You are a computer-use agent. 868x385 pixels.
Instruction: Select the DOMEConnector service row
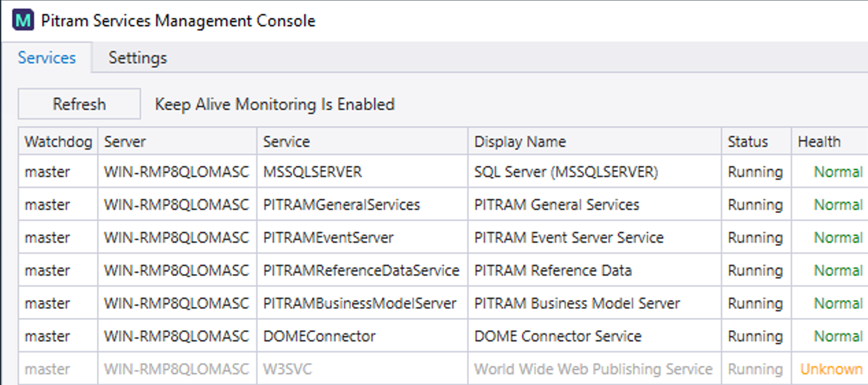(x=319, y=337)
